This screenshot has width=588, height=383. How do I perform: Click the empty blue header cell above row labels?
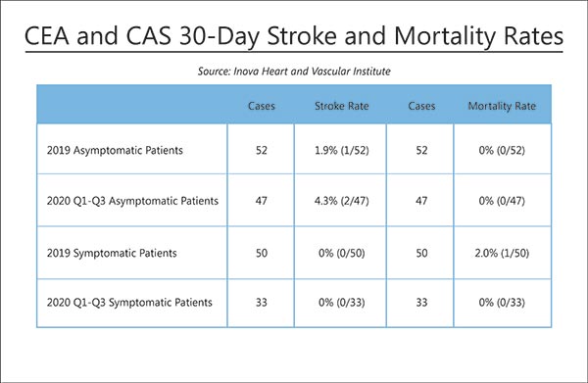[x=132, y=105]
